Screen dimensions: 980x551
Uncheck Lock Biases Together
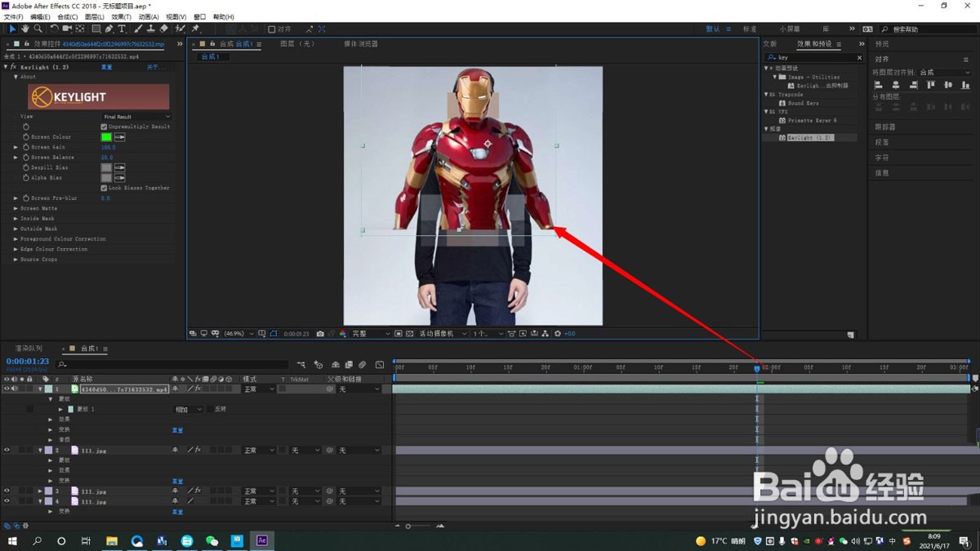coord(104,188)
